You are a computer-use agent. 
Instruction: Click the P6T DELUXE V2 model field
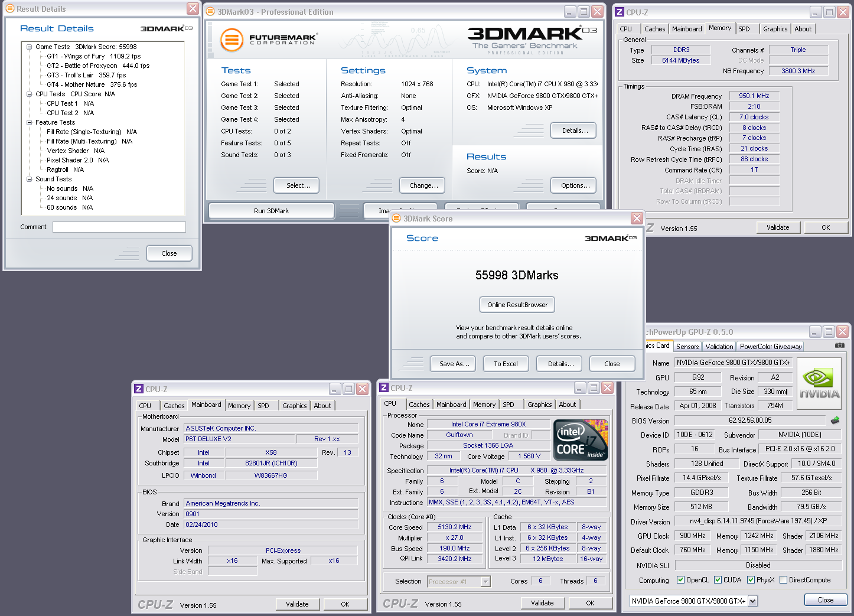[x=239, y=439]
